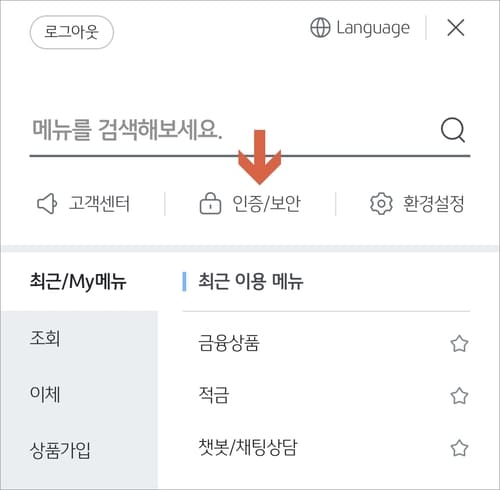Select the 이체 category

click(x=79, y=394)
